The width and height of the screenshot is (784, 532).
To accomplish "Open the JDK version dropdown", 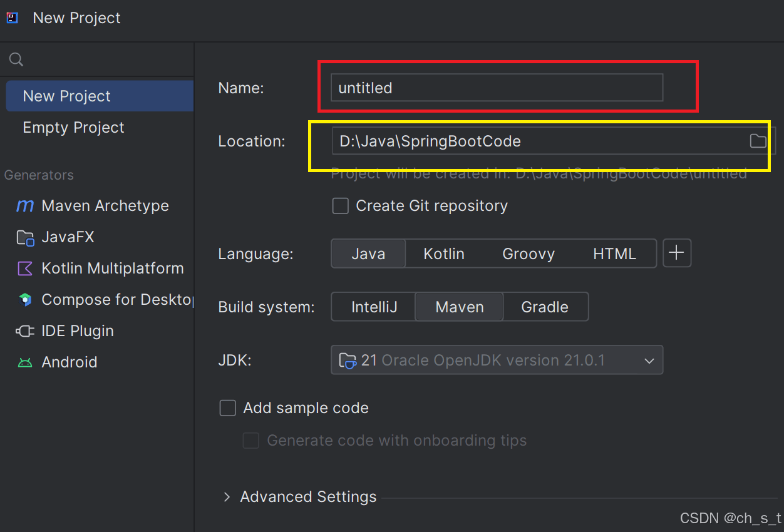I will [497, 360].
